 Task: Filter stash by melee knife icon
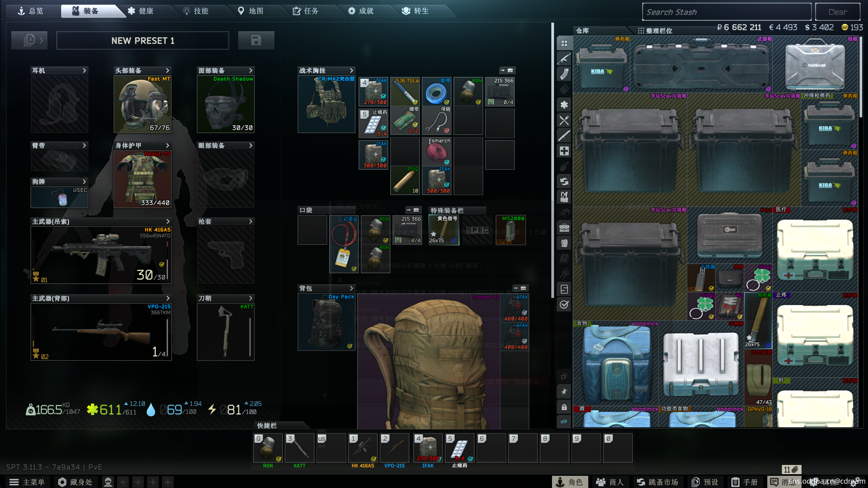click(x=564, y=136)
